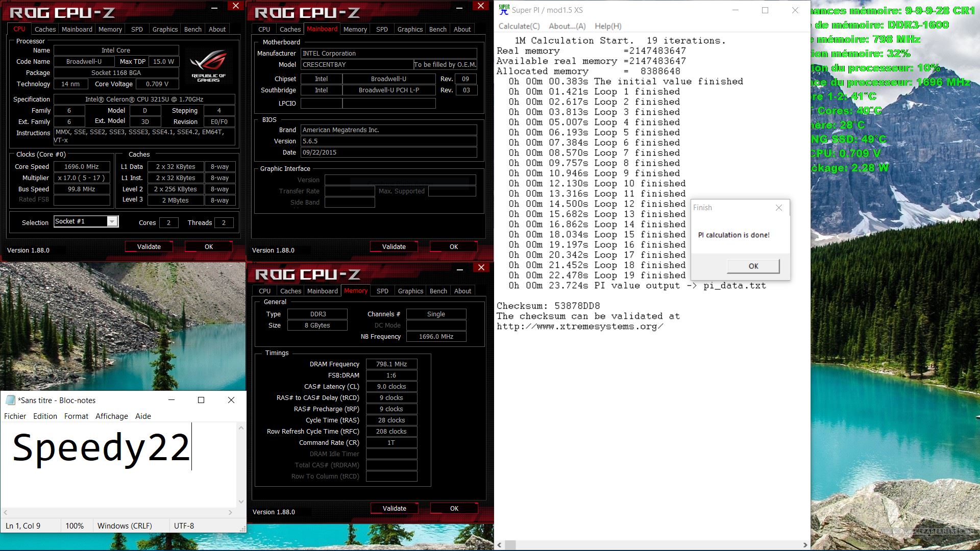Click the Cores count field showing 2
Image resolution: width=980 pixels, height=551 pixels.
pos(169,222)
